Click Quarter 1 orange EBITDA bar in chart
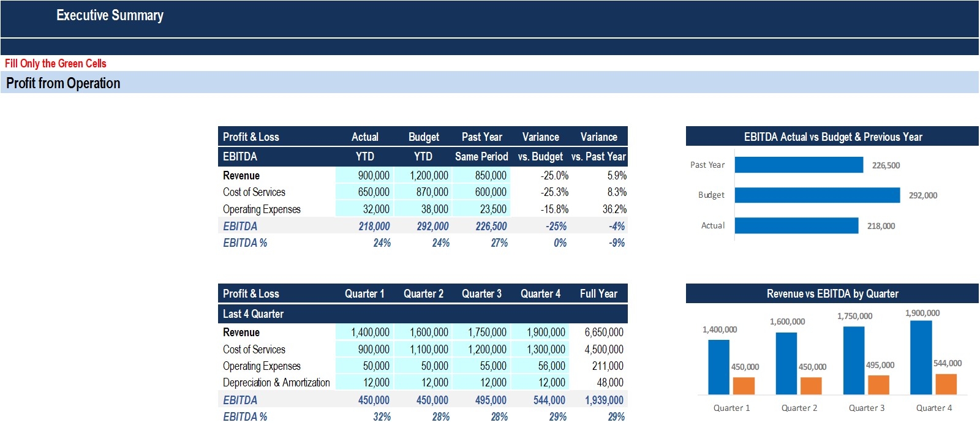 click(744, 386)
